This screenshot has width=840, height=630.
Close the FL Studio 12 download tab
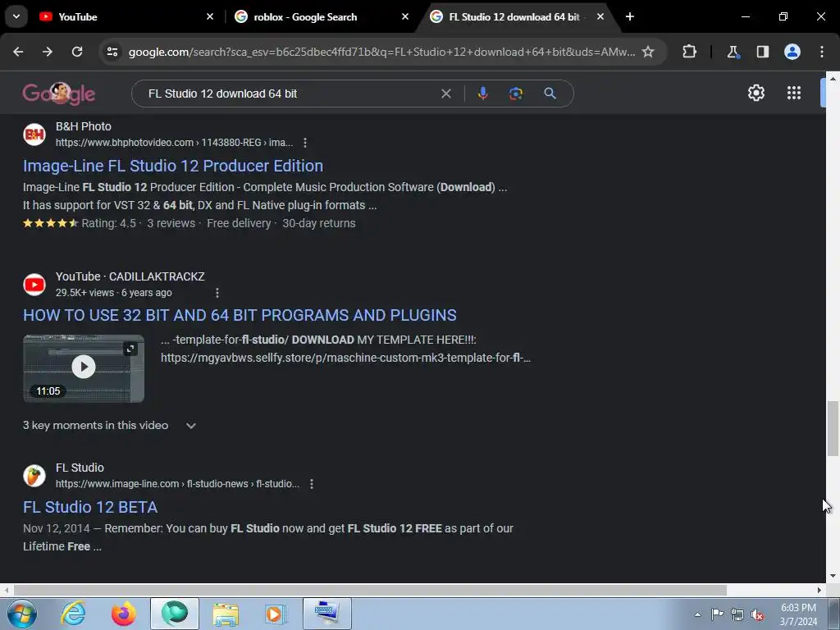click(x=600, y=16)
